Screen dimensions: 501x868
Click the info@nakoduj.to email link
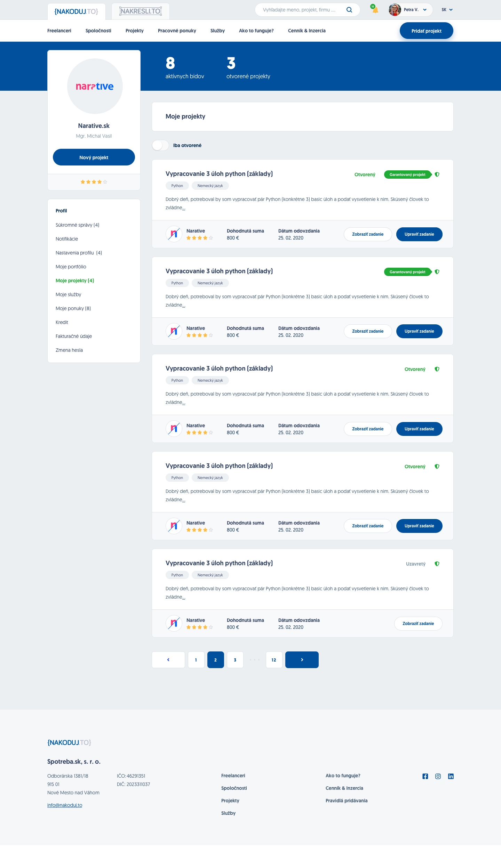[65, 805]
